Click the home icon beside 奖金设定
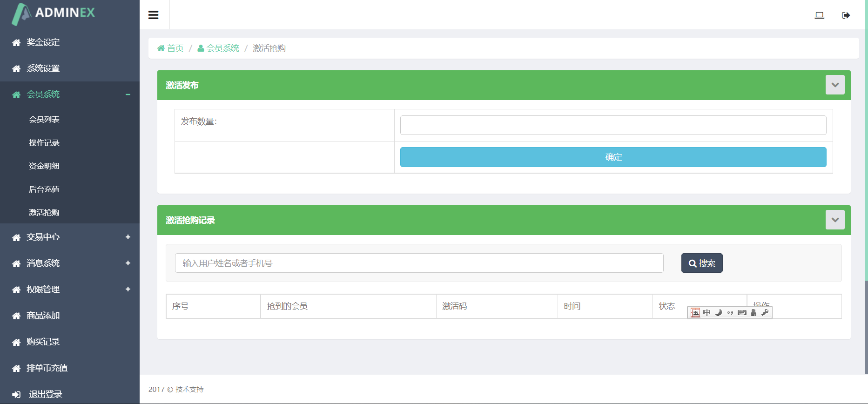The image size is (868, 404). (x=16, y=43)
